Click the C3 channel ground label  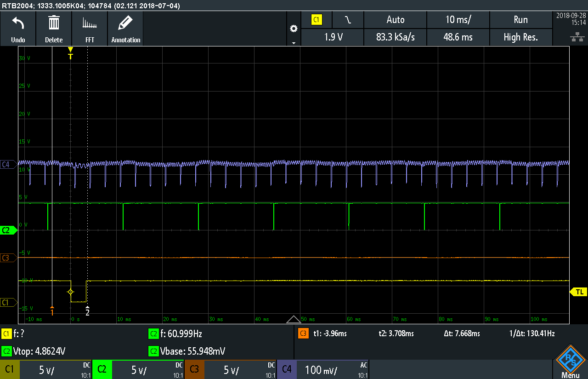coord(8,258)
